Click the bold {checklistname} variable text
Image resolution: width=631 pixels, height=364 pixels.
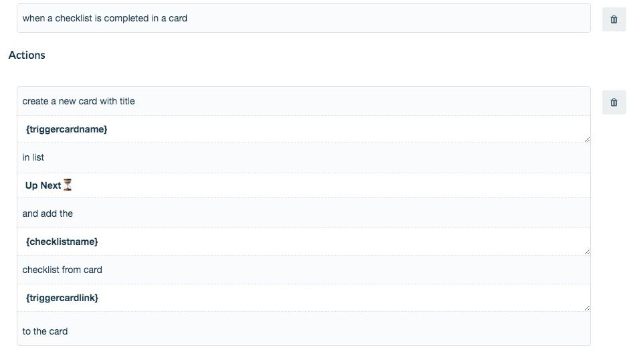pos(62,242)
